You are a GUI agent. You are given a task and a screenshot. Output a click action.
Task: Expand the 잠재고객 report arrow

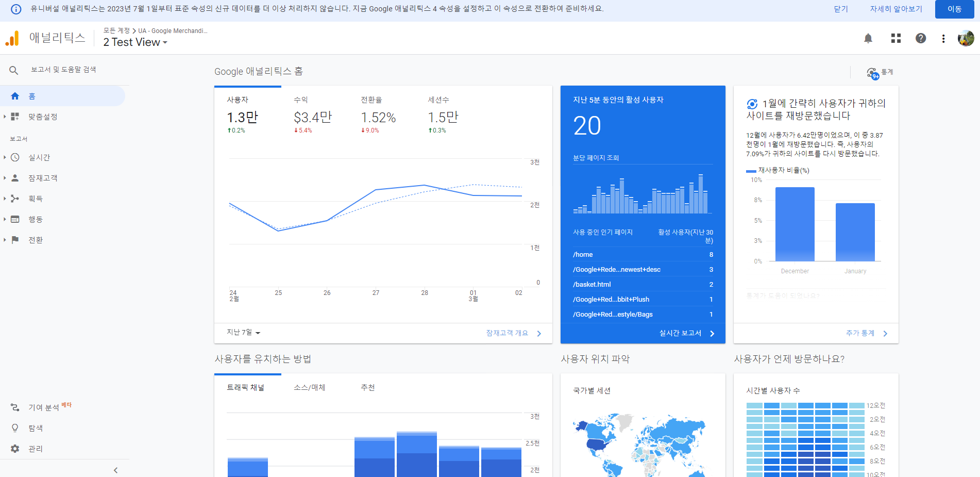pos(5,178)
